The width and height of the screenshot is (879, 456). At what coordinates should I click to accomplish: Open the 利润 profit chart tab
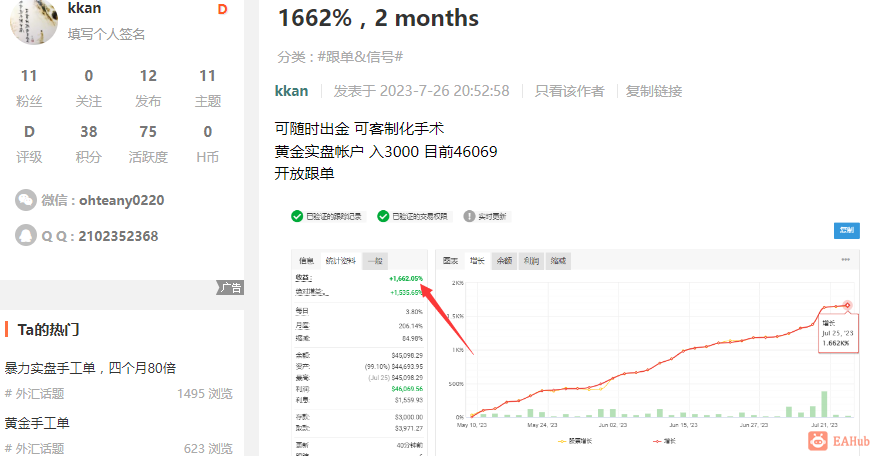pos(531,260)
